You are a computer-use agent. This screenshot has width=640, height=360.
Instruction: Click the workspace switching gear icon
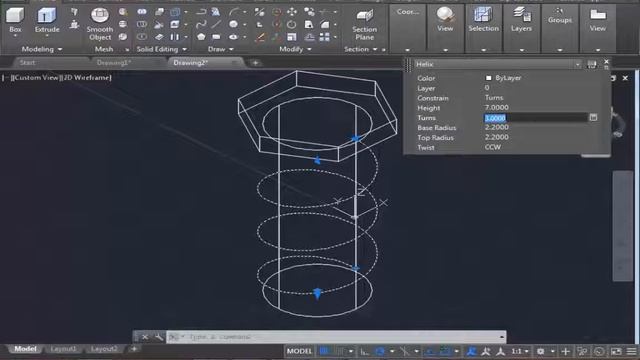(x=540, y=351)
